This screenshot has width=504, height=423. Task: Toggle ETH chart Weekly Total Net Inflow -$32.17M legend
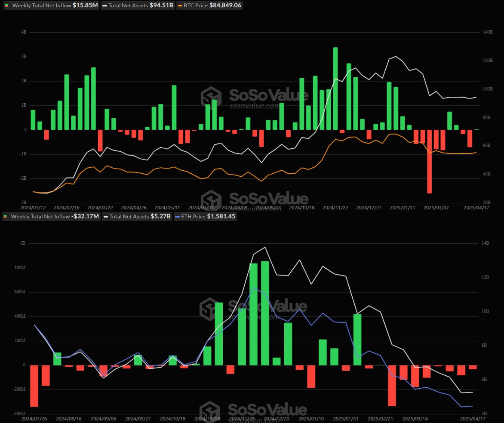click(52, 216)
